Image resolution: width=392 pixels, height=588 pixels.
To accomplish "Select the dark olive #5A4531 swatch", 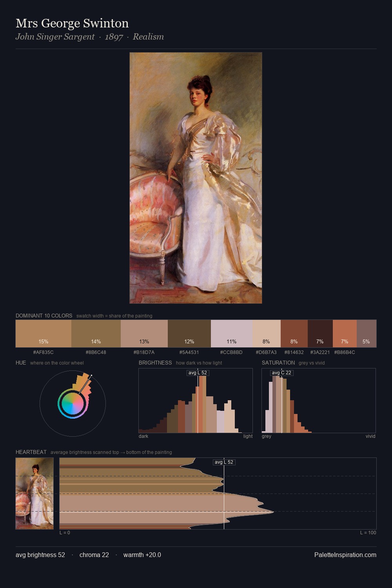I will pos(189,334).
